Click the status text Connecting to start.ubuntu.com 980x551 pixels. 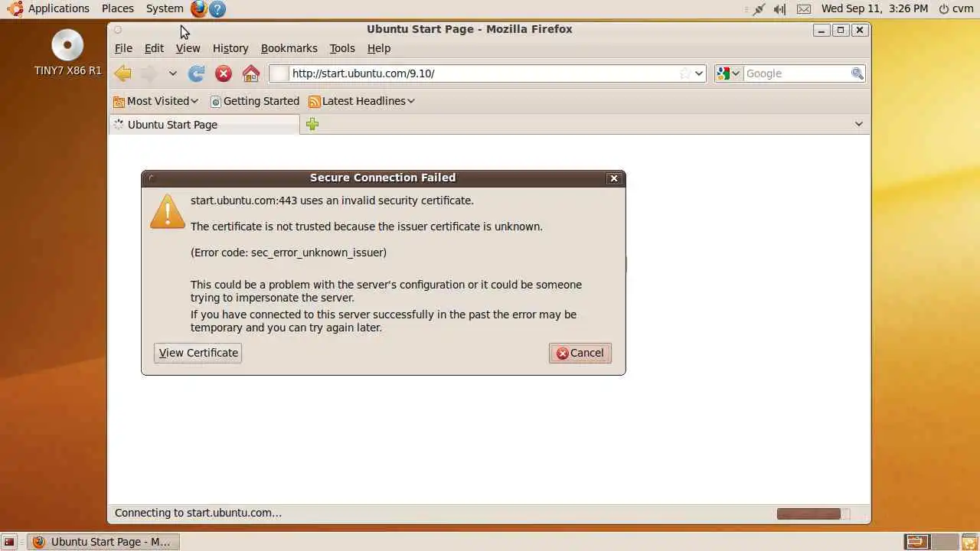198,513
